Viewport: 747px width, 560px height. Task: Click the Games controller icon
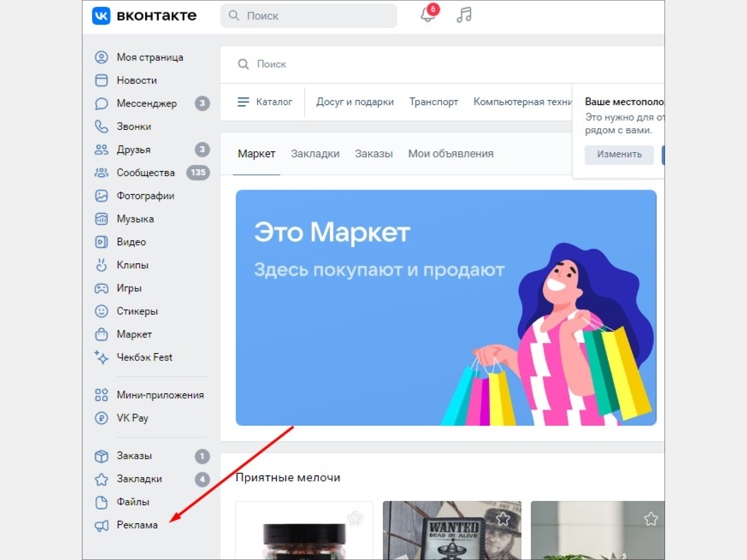point(101,288)
